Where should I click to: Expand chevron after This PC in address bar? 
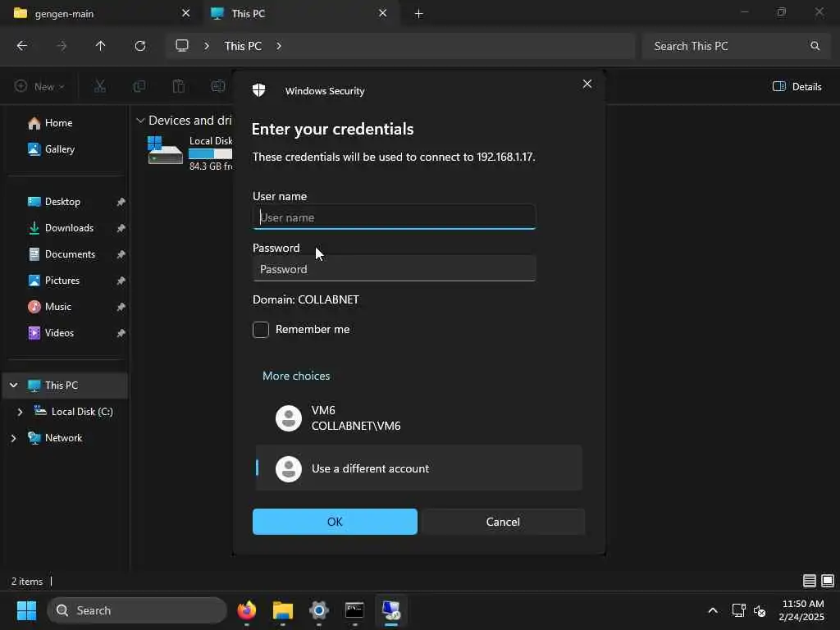click(279, 46)
